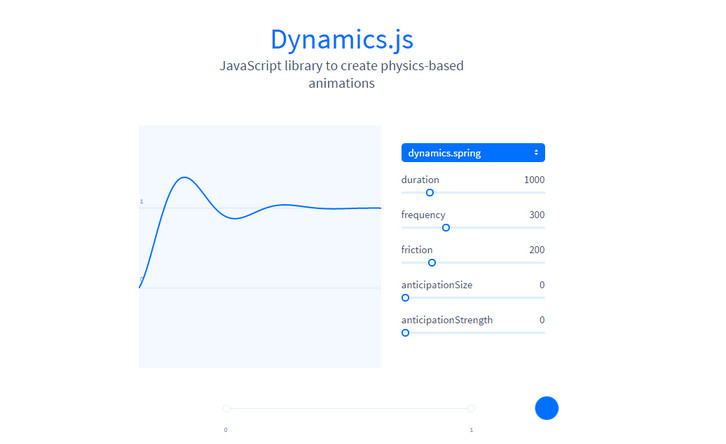Click the duration value 1000
Image resolution: width=726 pixels, height=444 pixels.
click(534, 180)
